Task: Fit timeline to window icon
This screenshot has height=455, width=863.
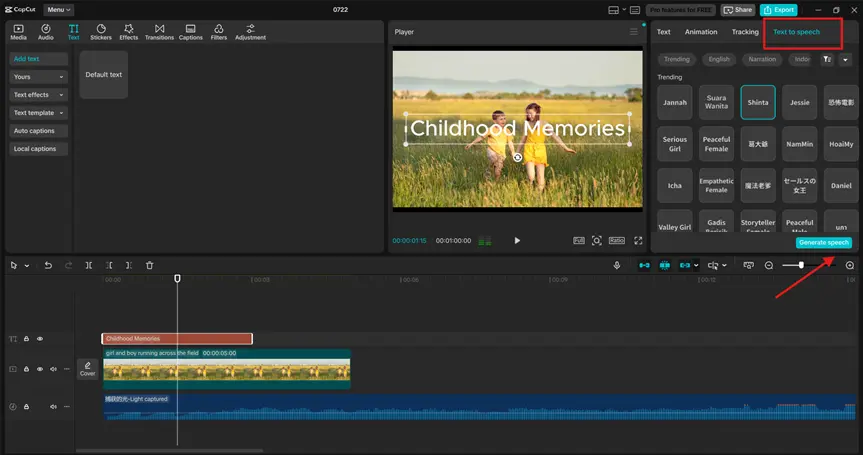Action: [x=748, y=265]
